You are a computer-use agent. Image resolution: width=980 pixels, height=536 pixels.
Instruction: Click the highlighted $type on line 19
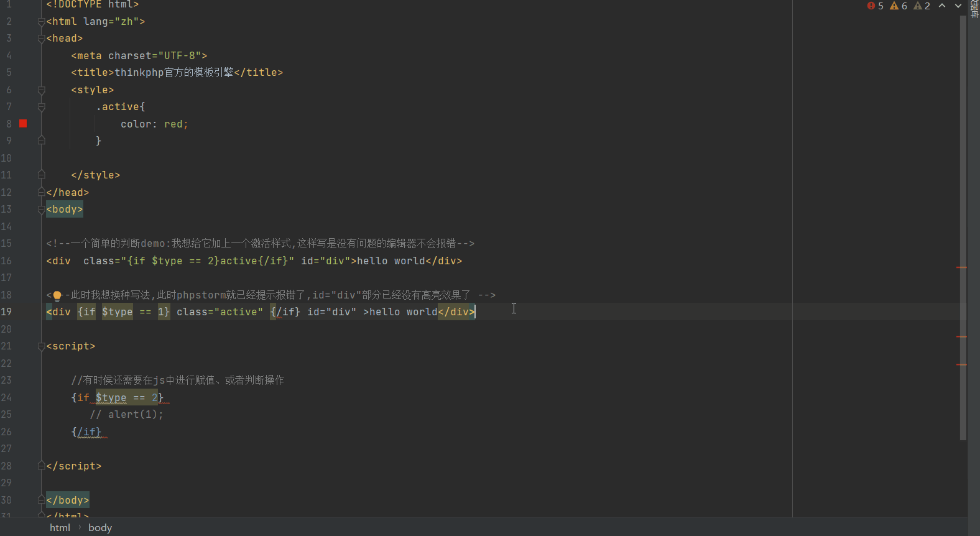tap(118, 312)
